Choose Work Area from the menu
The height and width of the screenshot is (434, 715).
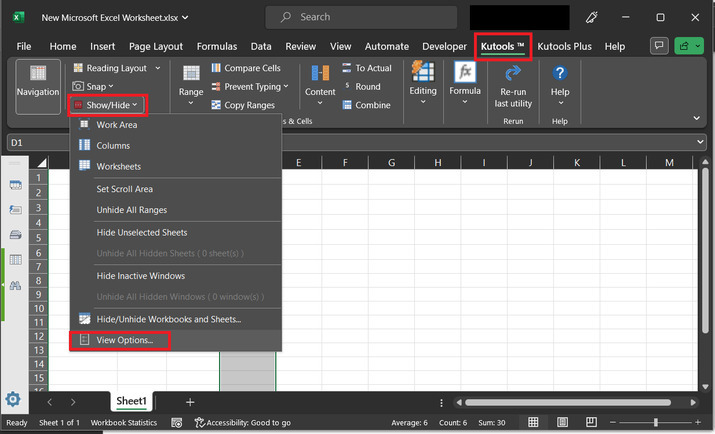(176, 125)
